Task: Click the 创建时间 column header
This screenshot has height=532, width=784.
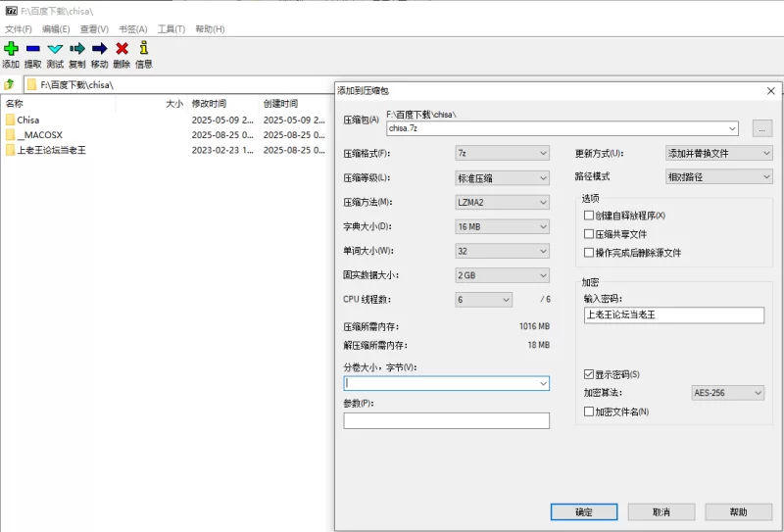Action: point(280,104)
